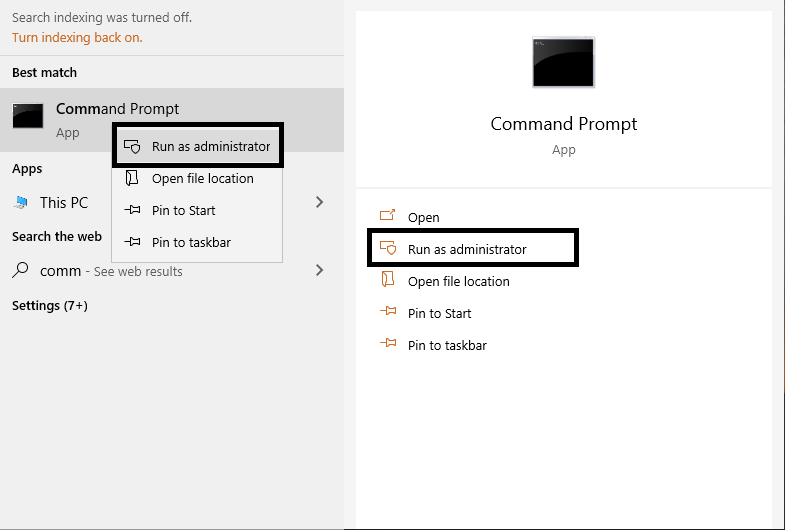Click the large Command Prompt icon in preview pane
The width and height of the screenshot is (785, 530).
[563, 63]
